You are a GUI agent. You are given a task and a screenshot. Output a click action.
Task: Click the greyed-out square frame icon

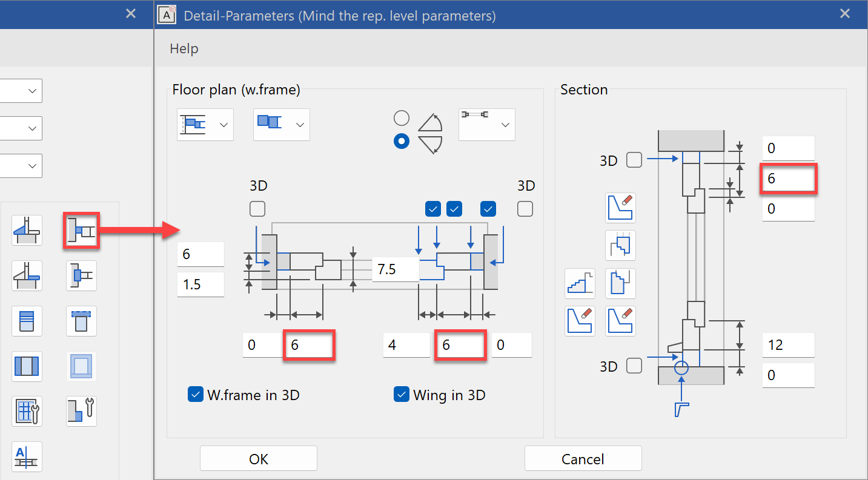pyautogui.click(x=82, y=366)
